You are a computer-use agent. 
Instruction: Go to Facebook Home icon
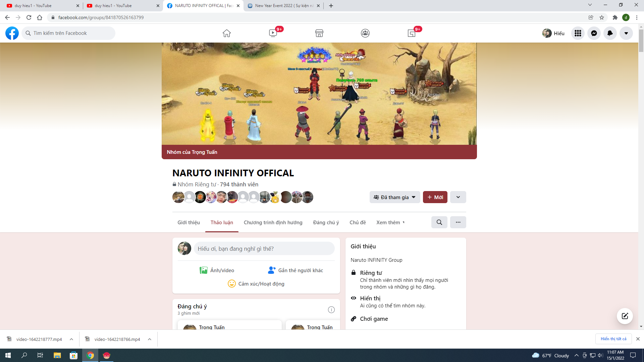(227, 33)
